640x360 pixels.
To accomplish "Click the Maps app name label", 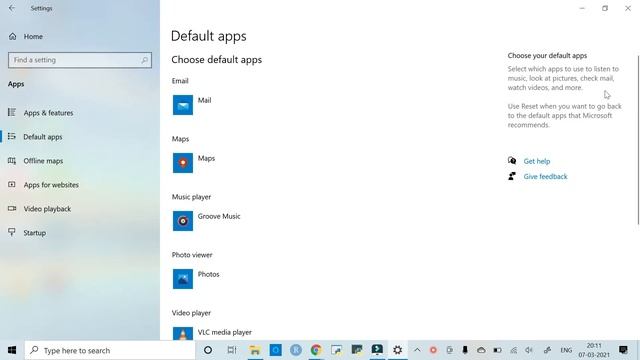I will (x=206, y=158).
